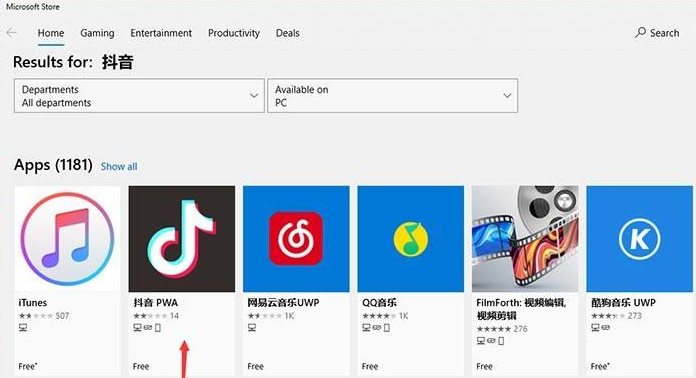This screenshot has height=378, width=696.
Task: Click the 抖音 PWA title text
Action: (155, 303)
